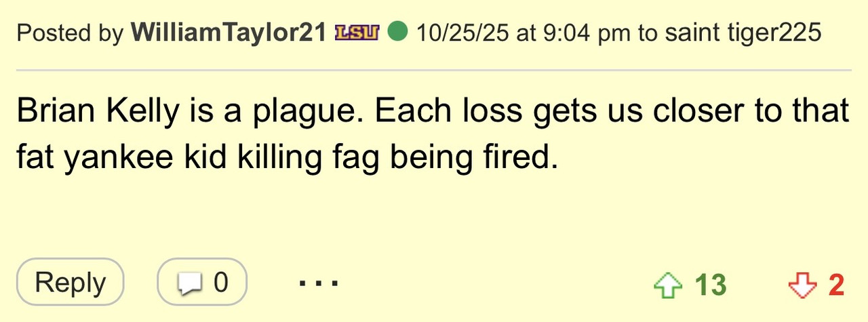Click the speech bubble comment icon
The width and height of the screenshot is (868, 322).
coord(191,283)
